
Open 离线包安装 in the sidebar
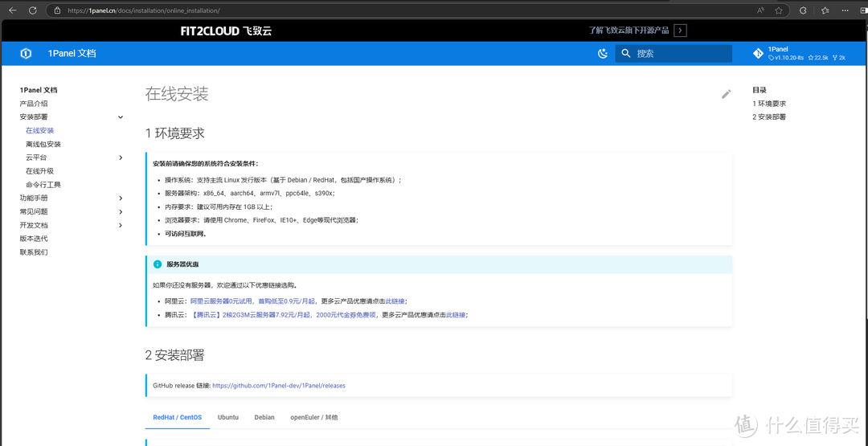pos(43,145)
